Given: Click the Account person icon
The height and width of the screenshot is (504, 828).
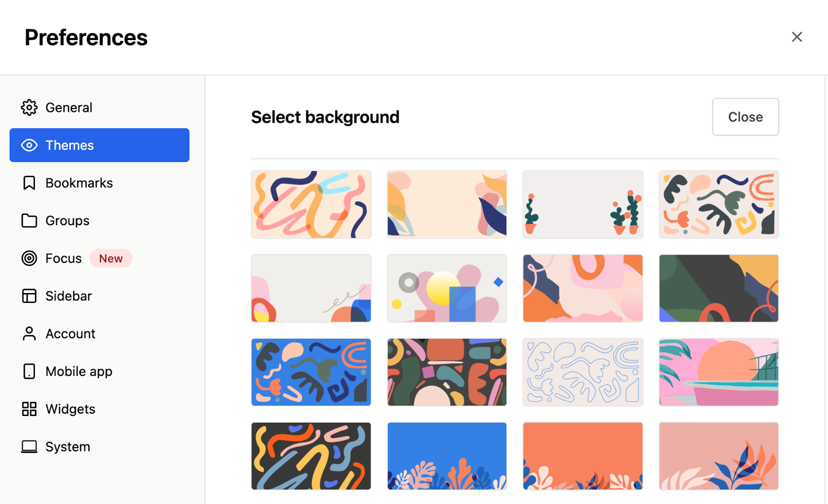Looking at the screenshot, I should coord(29,334).
